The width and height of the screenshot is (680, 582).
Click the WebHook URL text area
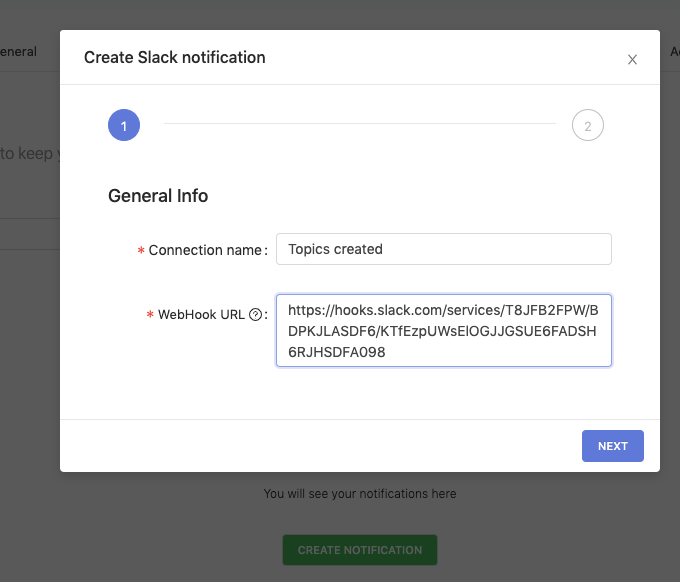pos(444,330)
